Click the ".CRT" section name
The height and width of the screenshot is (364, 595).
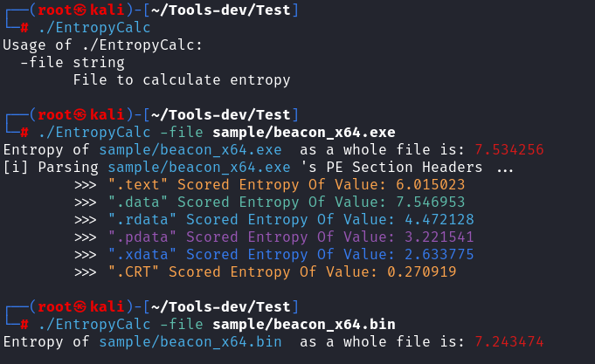click(134, 271)
